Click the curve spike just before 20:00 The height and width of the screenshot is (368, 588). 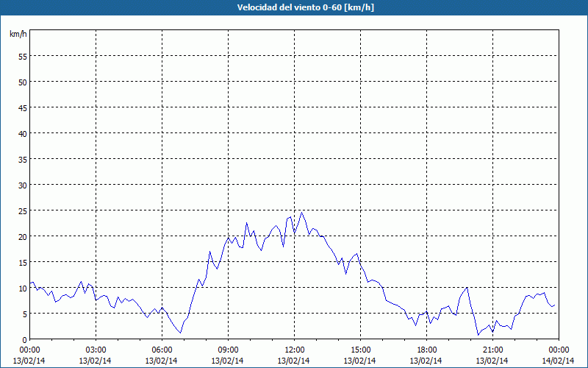(467, 288)
